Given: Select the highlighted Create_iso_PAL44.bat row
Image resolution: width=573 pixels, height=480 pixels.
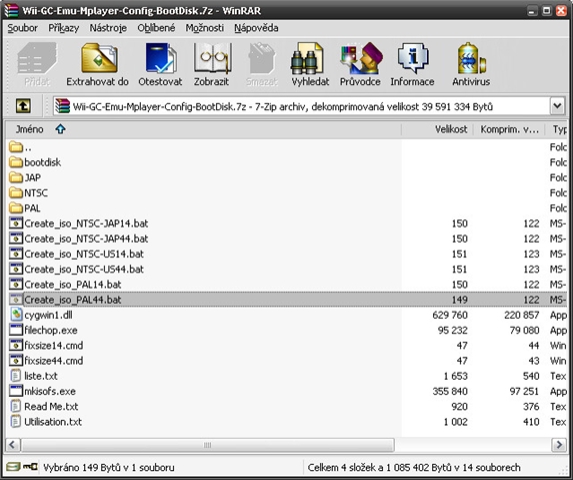Looking at the screenshot, I should pyautogui.click(x=287, y=300).
